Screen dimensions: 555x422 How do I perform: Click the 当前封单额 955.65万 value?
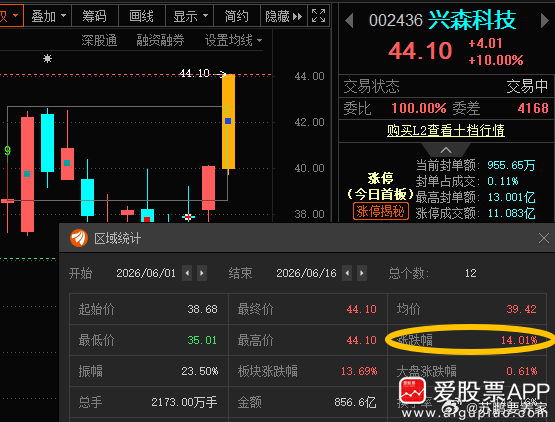tap(511, 165)
